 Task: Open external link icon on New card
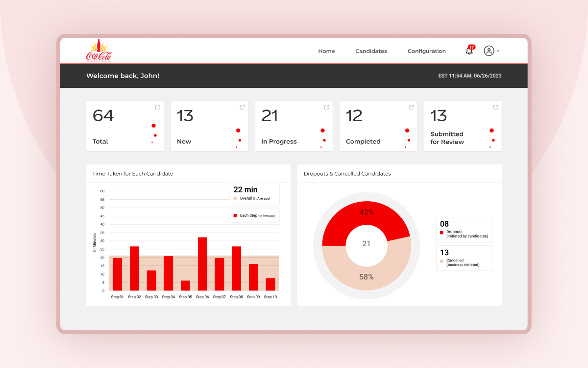(242, 107)
